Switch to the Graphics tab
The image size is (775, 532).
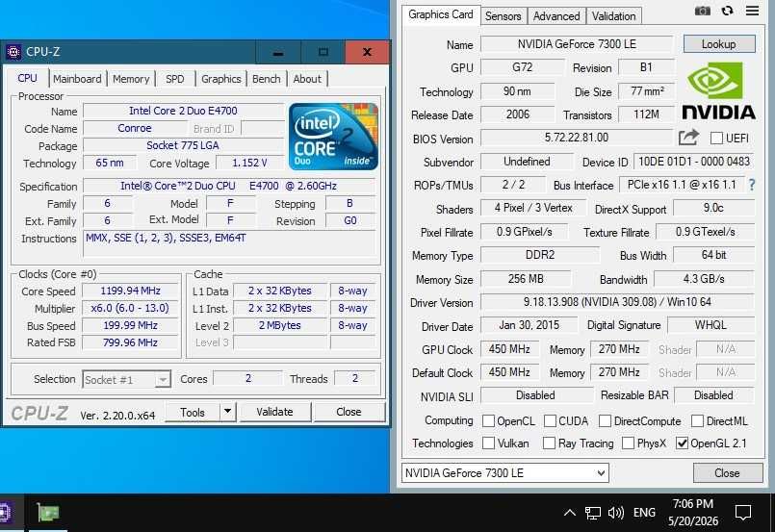tap(220, 79)
